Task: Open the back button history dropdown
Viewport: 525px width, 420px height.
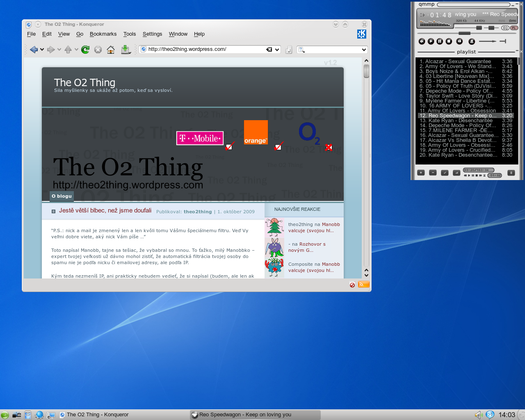Action: pyautogui.click(x=42, y=50)
